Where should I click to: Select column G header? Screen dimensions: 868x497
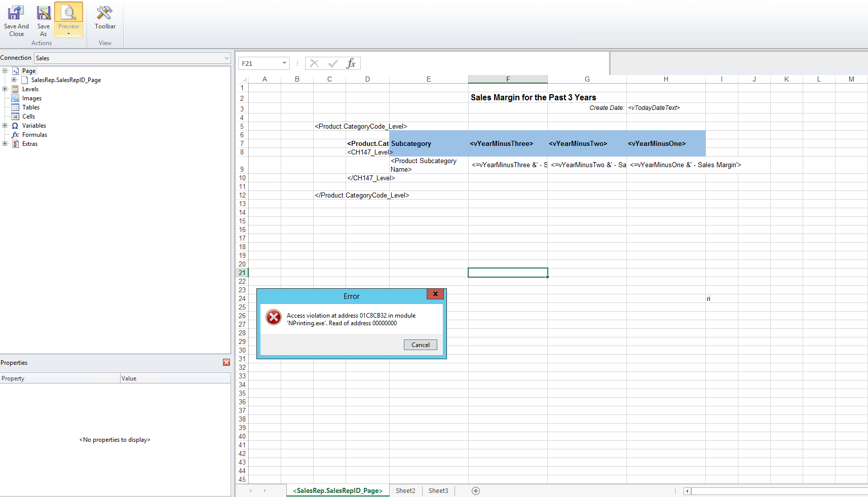point(587,79)
